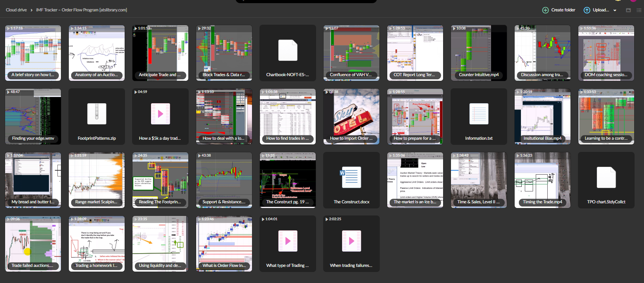
Task: Click the Create folder plus icon
Action: (x=545, y=10)
